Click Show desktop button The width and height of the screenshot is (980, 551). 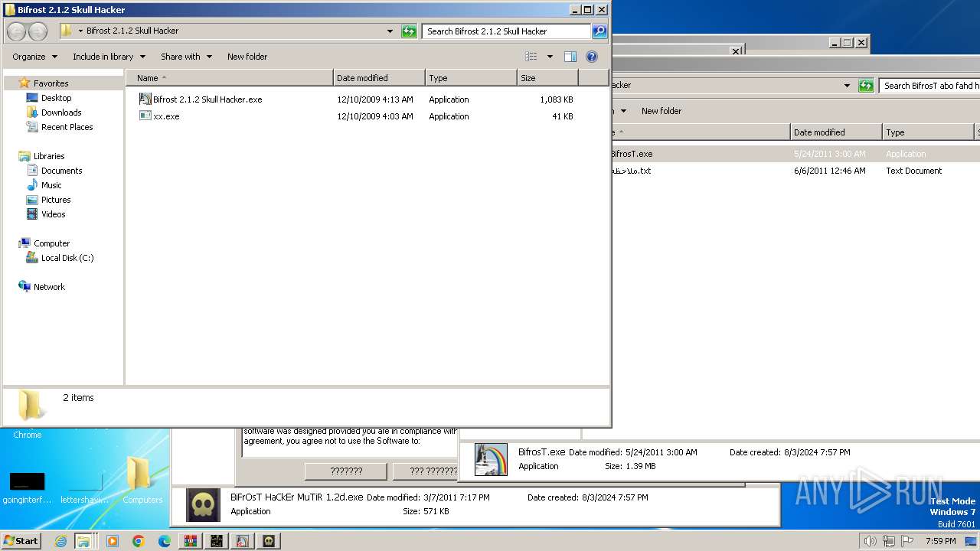click(972, 541)
